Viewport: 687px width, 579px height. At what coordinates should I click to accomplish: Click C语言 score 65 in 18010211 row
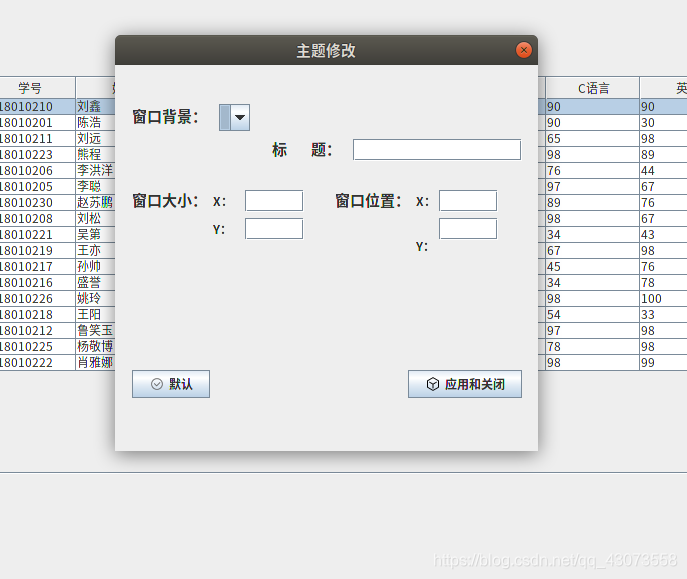tap(592, 138)
